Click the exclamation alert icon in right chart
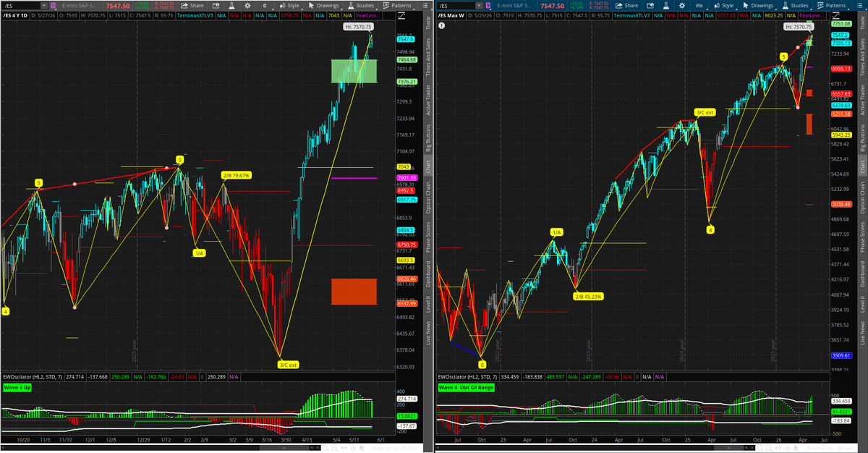 (442, 25)
